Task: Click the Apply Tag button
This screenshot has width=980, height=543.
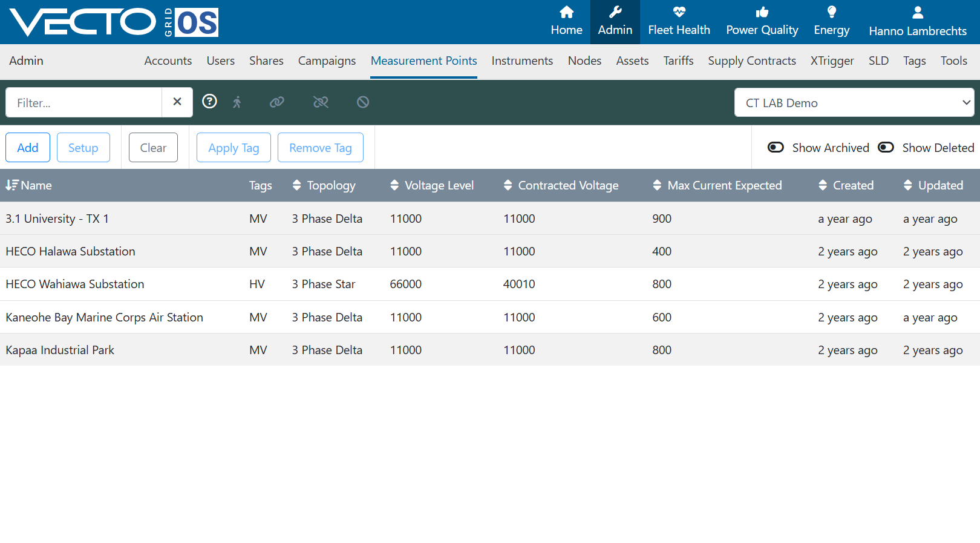Action: pyautogui.click(x=234, y=147)
